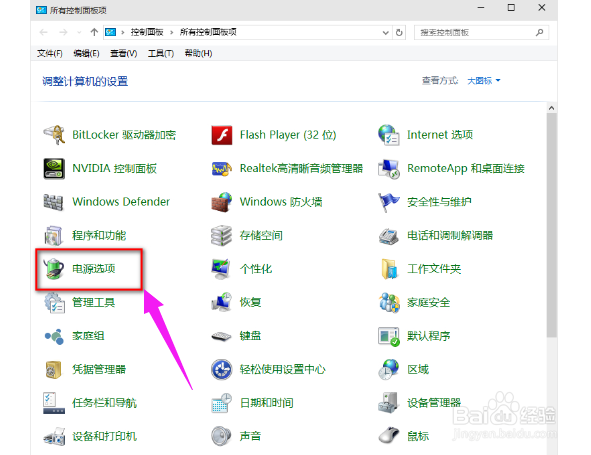Expand the address bar history dropdown
This screenshot has width=591, height=455.
386,32
